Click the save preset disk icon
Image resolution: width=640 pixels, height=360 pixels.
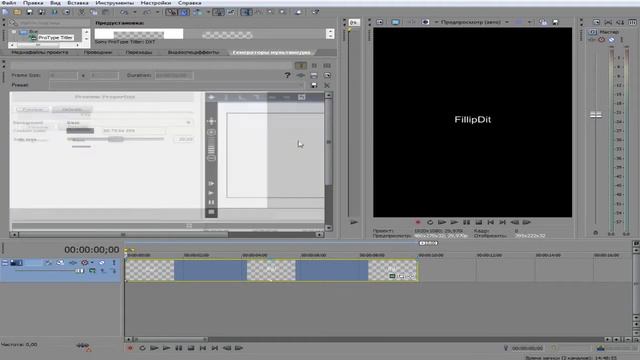[x=314, y=85]
